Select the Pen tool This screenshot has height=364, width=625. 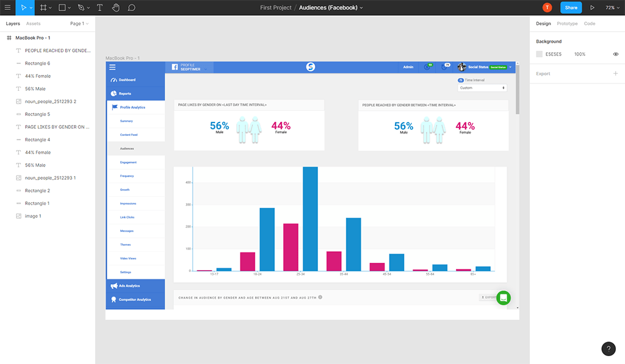[x=81, y=7]
